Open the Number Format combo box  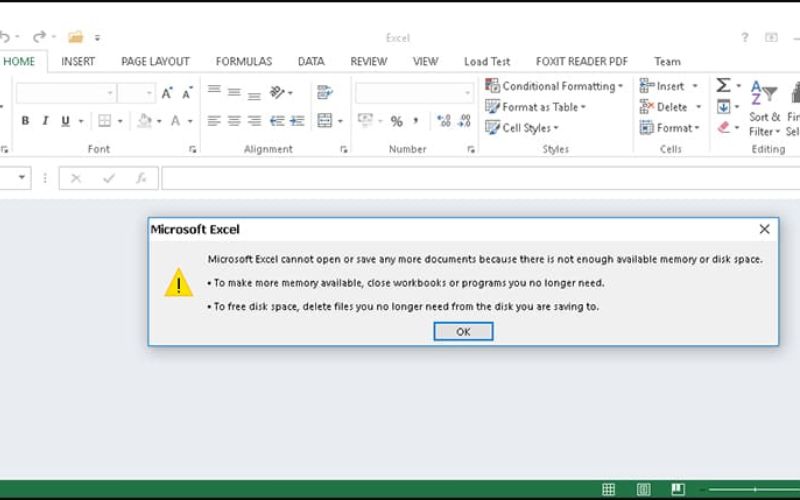[414, 93]
